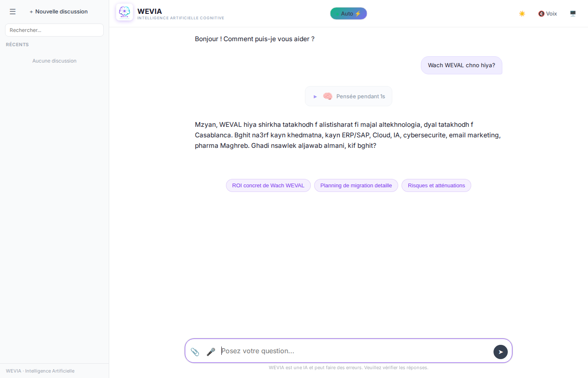Toggle the Voix speaker option

(548, 13)
